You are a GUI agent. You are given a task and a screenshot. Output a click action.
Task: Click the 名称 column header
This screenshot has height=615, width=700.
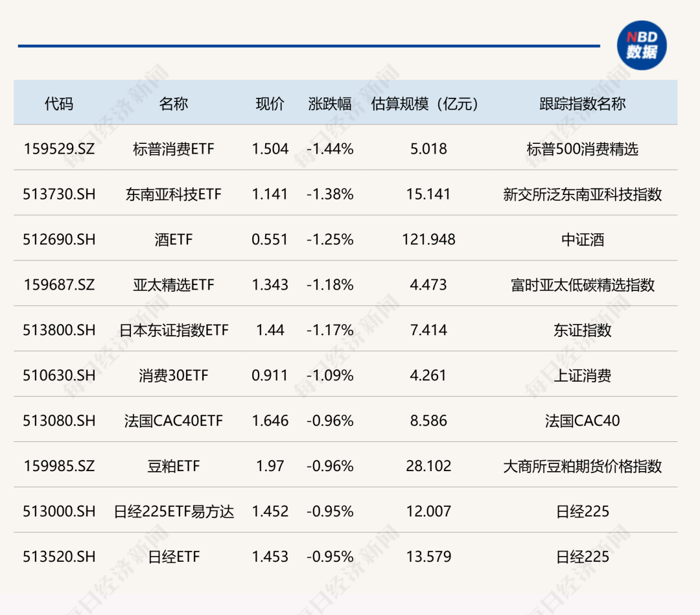point(173,104)
